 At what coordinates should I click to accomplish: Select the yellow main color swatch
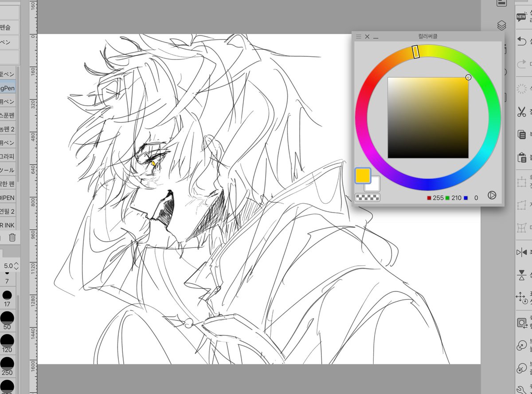click(363, 175)
